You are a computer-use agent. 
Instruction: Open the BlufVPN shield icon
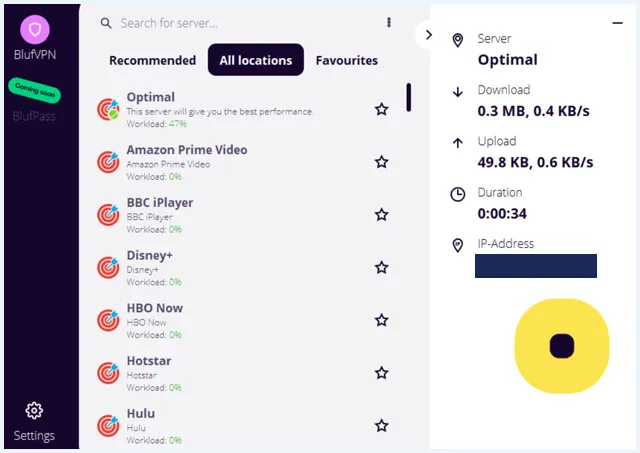[35, 29]
